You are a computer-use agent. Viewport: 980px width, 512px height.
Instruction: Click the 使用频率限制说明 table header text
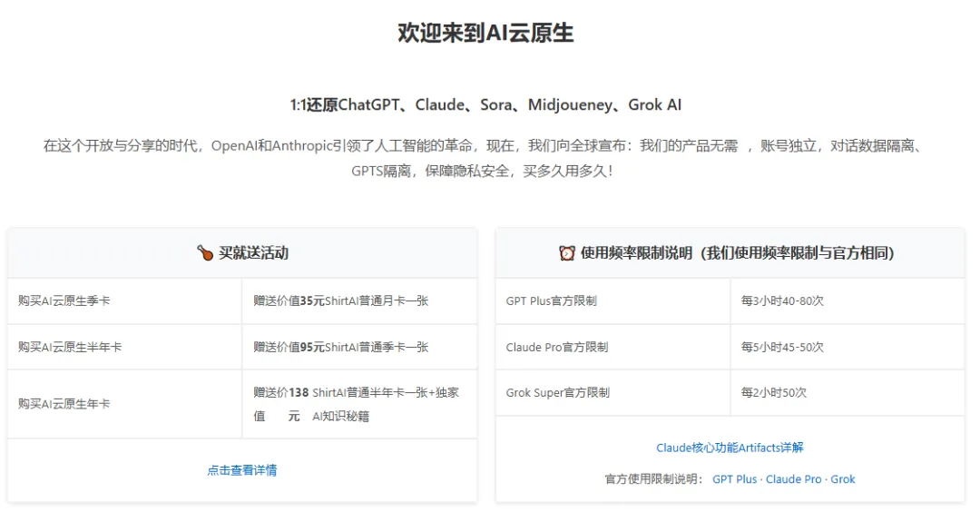[738, 253]
